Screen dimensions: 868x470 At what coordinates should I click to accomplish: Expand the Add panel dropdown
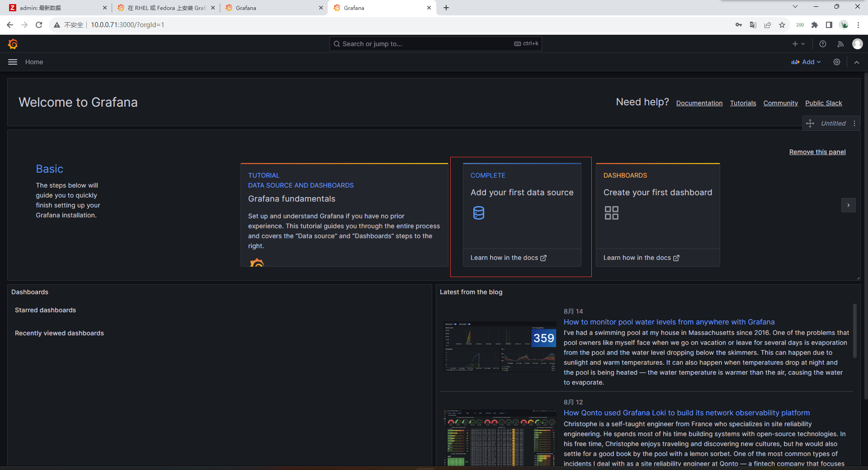(806, 62)
